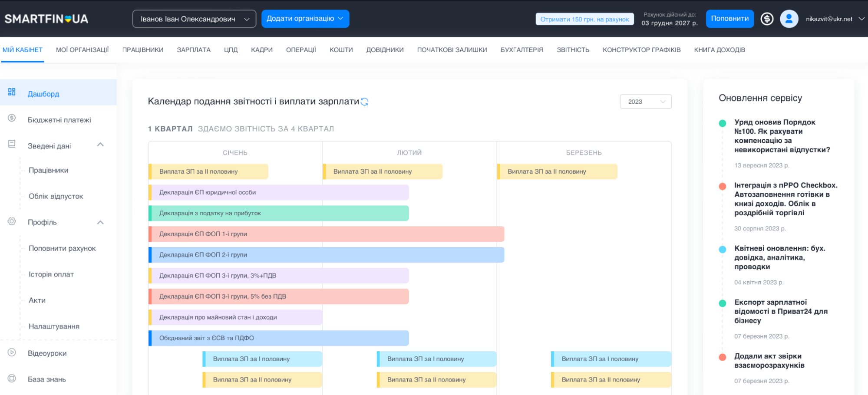
Task: Select the green Декларація з податку на прибуток bar
Action: [278, 213]
